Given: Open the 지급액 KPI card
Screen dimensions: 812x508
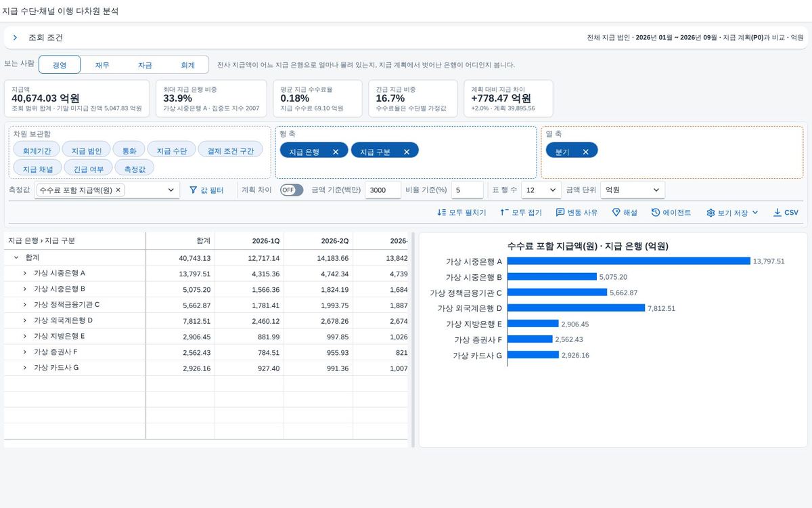Looking at the screenshot, I should 77,98.
